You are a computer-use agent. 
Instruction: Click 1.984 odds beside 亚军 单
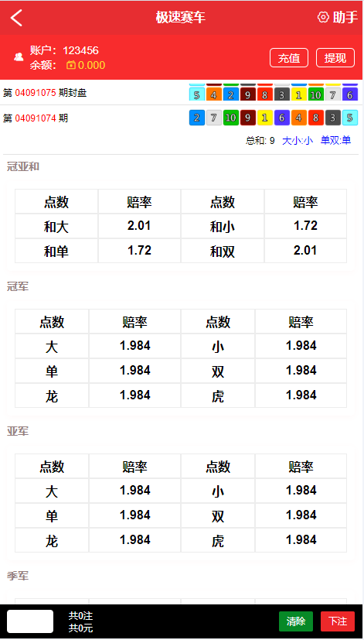tap(135, 515)
